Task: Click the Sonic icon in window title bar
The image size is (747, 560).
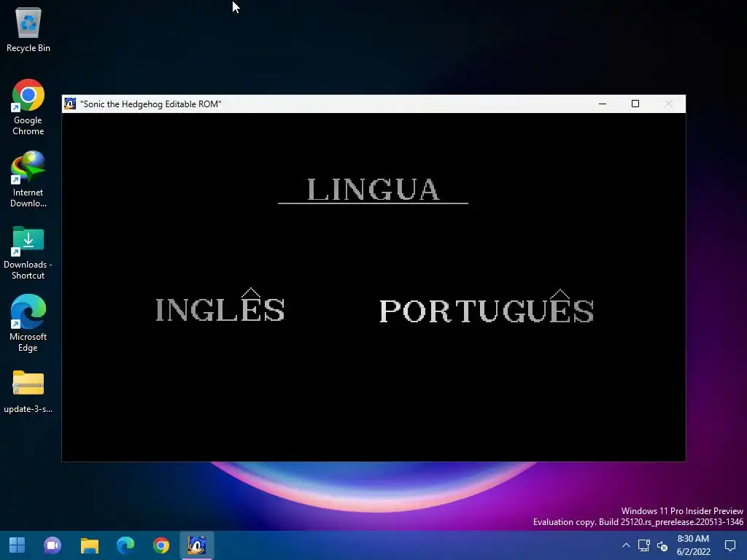Action: click(x=70, y=104)
